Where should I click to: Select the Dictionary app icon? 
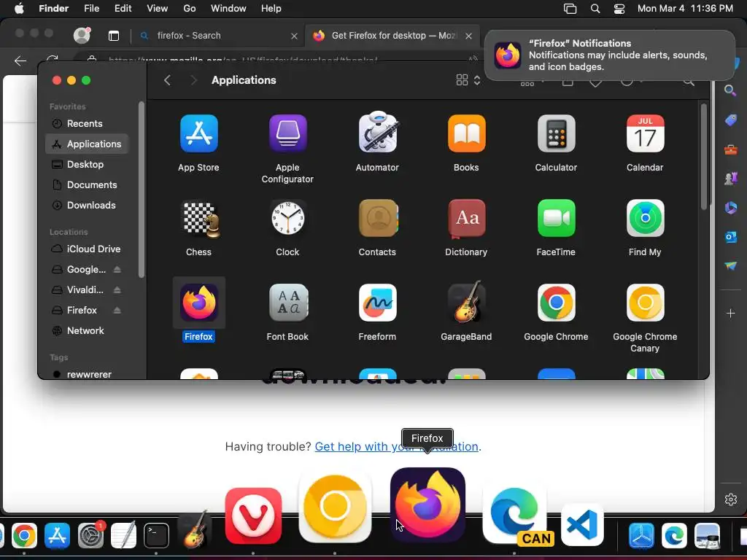pos(466,218)
